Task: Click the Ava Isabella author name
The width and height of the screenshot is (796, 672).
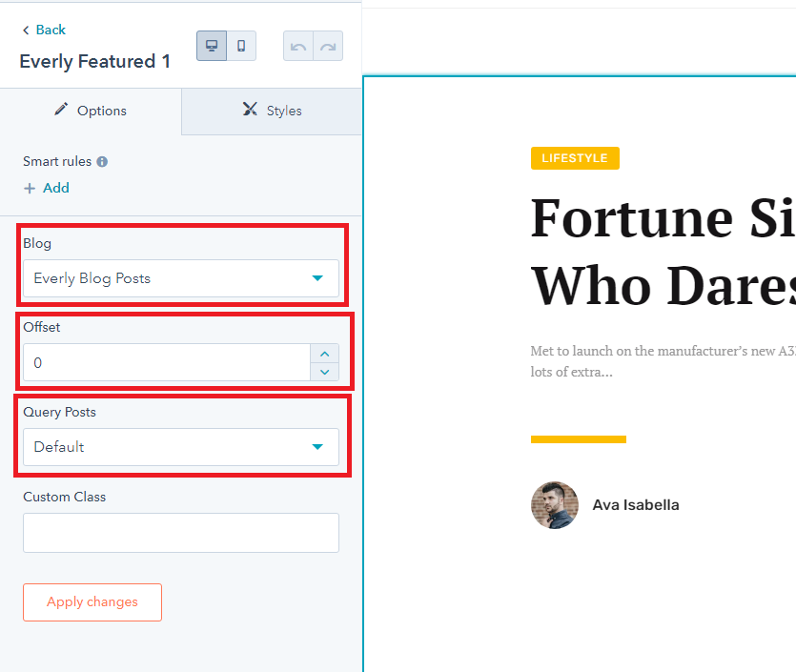Action: point(636,505)
